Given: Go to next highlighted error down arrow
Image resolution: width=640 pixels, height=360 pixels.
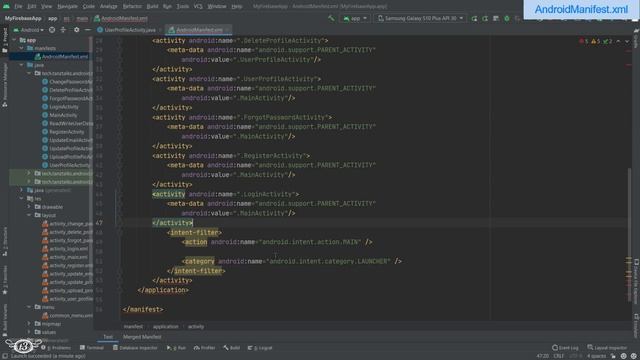Looking at the screenshot, I should coord(627,41).
